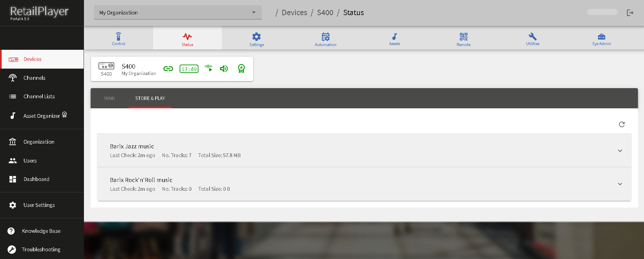Open the Sys Admin toolbox tab

(601, 39)
